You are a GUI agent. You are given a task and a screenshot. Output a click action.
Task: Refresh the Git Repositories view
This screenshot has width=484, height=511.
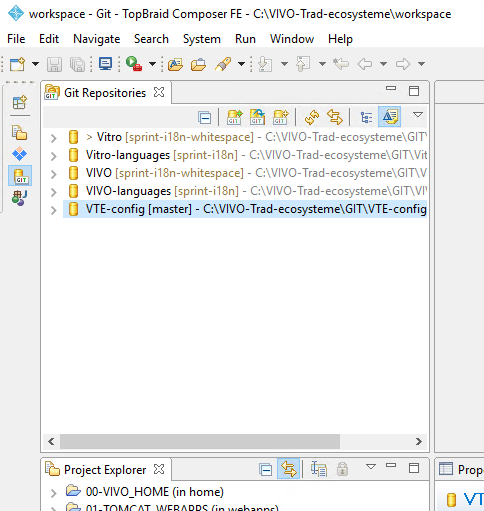coord(312,117)
